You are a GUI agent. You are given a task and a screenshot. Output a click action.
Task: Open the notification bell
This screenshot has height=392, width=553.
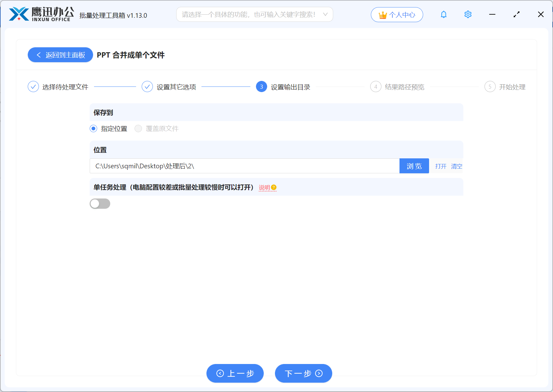pyautogui.click(x=443, y=14)
